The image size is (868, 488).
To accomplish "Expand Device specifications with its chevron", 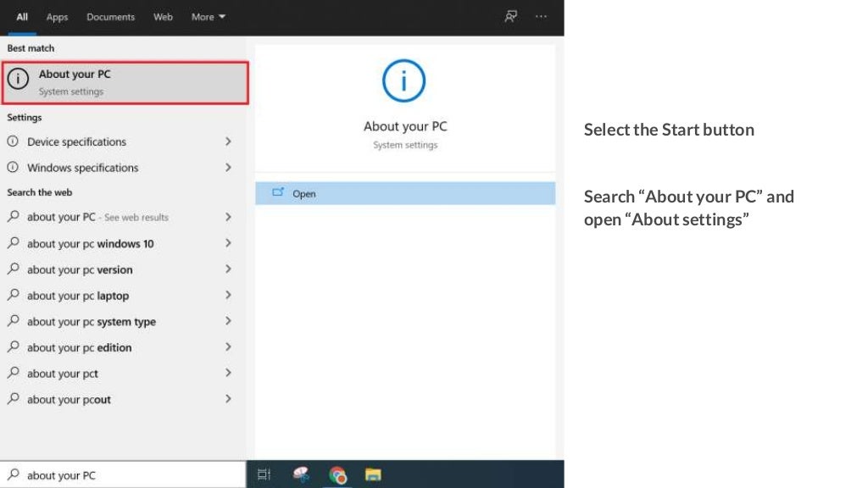I will [228, 141].
